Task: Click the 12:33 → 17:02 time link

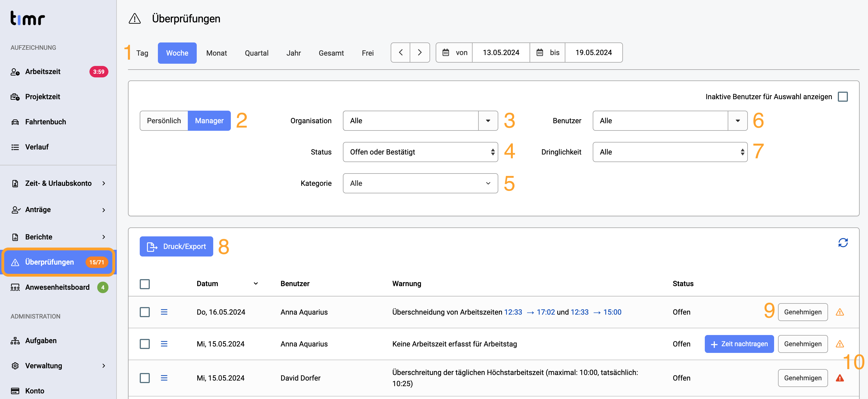Action: (529, 312)
